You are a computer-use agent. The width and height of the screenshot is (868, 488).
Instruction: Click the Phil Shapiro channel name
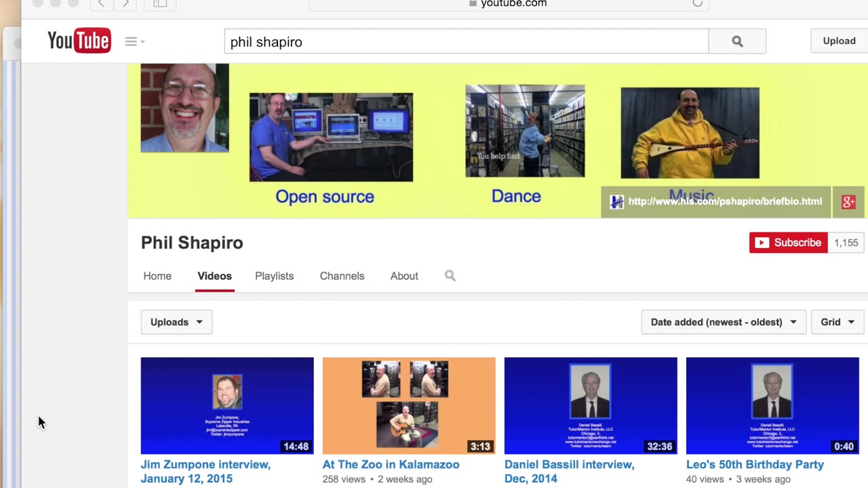192,243
